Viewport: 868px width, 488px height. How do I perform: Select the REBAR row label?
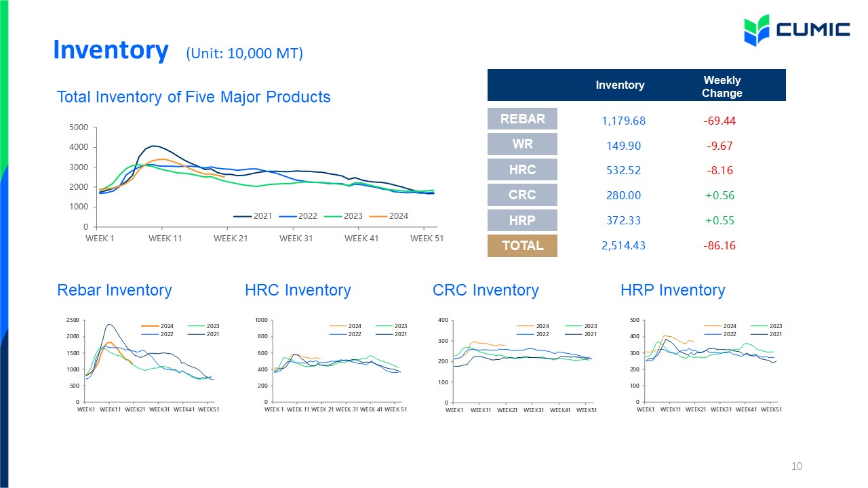[x=522, y=119]
